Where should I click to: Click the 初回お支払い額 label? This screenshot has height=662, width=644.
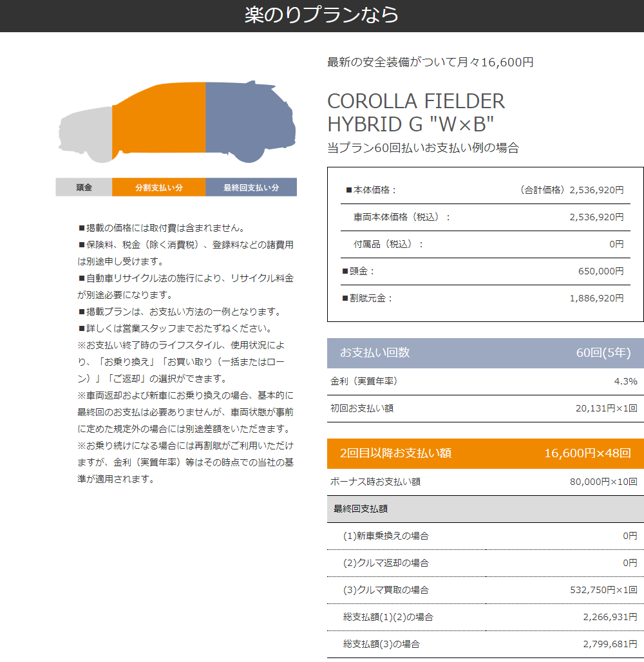(x=362, y=408)
